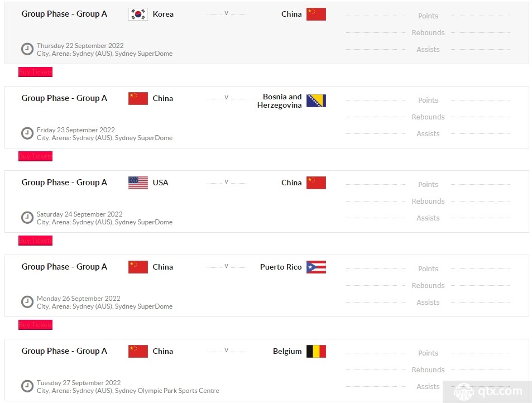
Task: Open the Puerto Rico team name link
Action: [281, 267]
